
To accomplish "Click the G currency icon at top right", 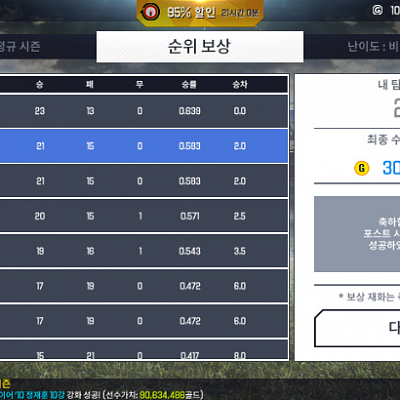I will click(x=377, y=10).
